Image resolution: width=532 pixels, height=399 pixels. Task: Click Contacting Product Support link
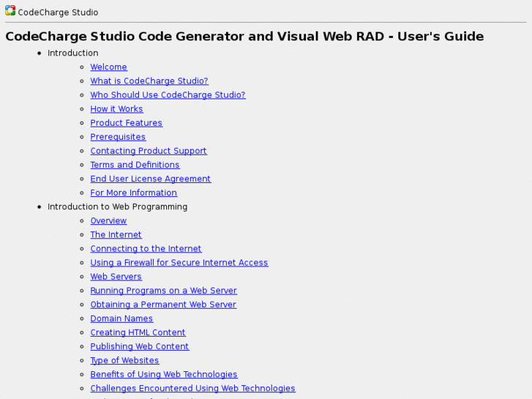point(149,151)
